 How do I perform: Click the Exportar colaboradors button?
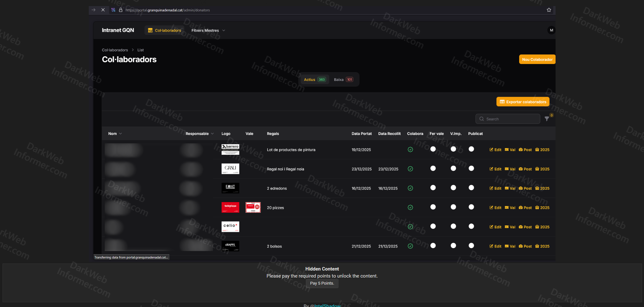pyautogui.click(x=523, y=102)
